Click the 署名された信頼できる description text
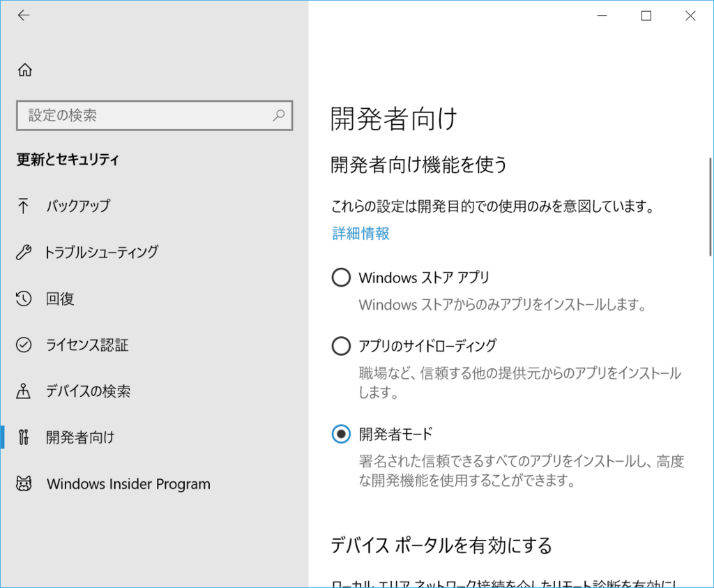The height and width of the screenshot is (588, 714). pyautogui.click(x=522, y=471)
